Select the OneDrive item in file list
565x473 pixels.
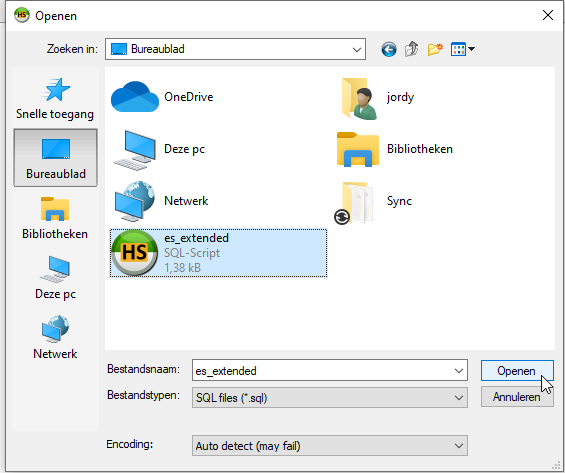(162, 97)
